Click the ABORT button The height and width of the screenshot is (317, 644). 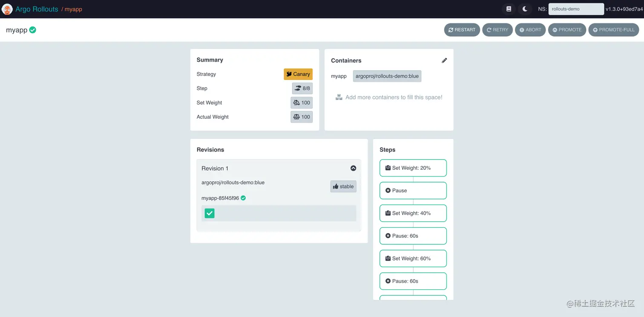(x=530, y=30)
